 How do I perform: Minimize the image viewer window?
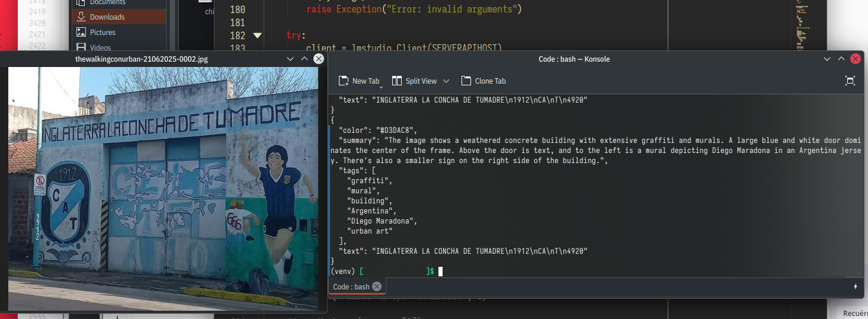click(290, 59)
